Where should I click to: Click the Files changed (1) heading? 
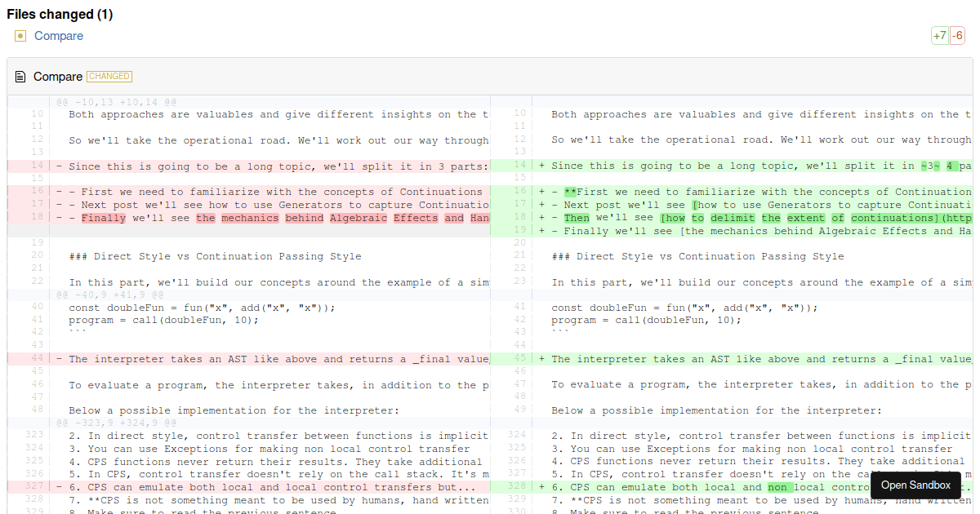[60, 14]
